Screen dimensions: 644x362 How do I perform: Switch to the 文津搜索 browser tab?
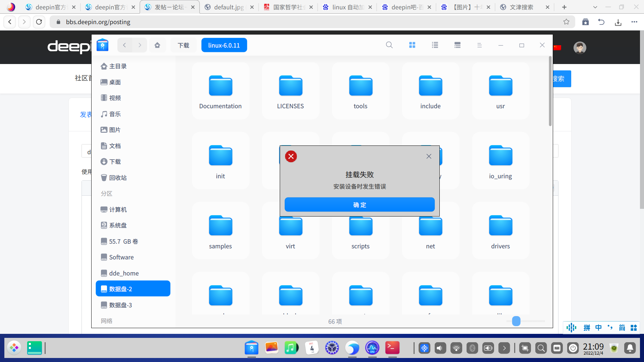[x=521, y=7]
